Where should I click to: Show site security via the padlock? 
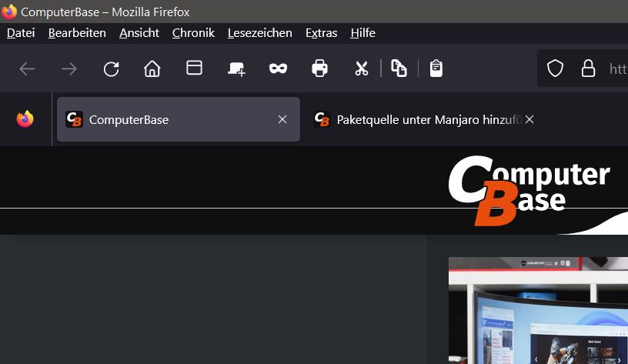[x=588, y=68]
